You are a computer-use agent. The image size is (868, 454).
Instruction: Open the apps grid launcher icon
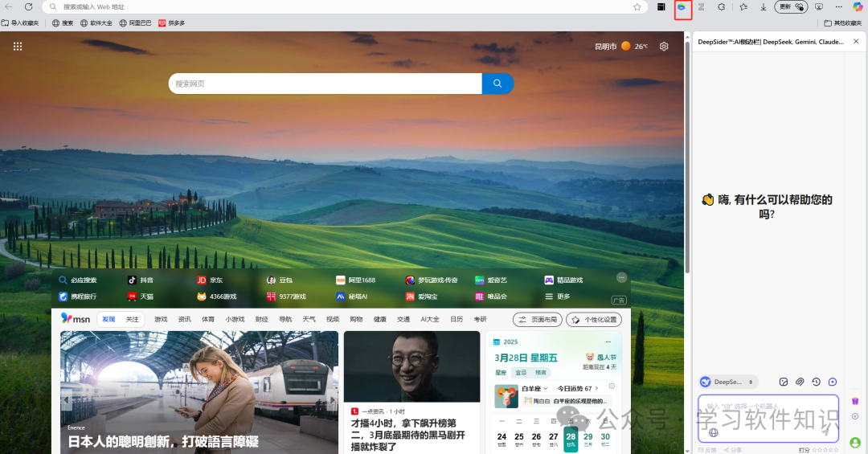pyautogui.click(x=18, y=47)
